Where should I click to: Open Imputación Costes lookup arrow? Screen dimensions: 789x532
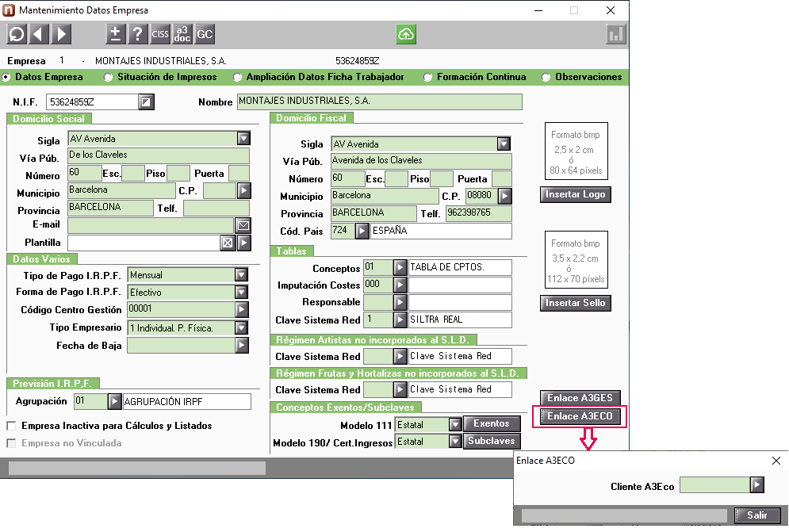pos(400,285)
